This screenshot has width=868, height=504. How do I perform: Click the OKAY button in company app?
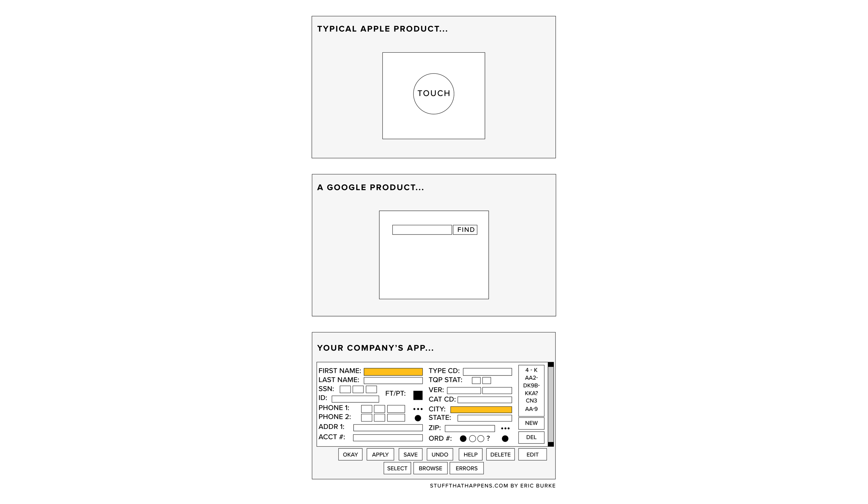[350, 454]
